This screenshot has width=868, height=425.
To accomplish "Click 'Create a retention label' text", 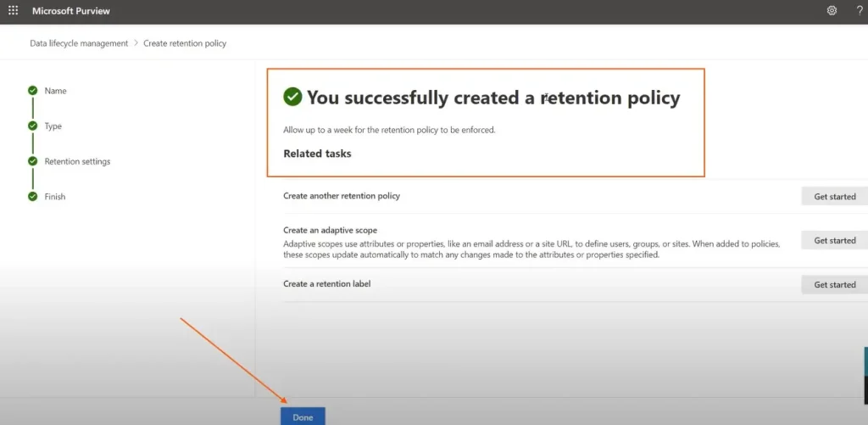I will click(x=326, y=283).
